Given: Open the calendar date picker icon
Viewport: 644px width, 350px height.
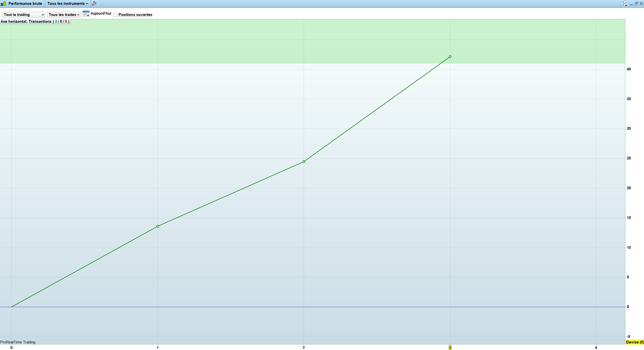Looking at the screenshot, I should [x=86, y=14].
